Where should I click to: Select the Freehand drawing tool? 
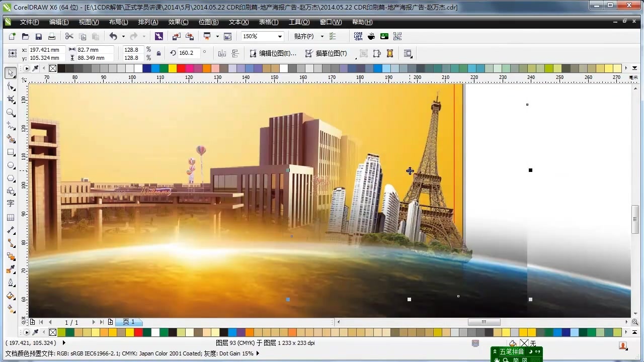(11, 126)
